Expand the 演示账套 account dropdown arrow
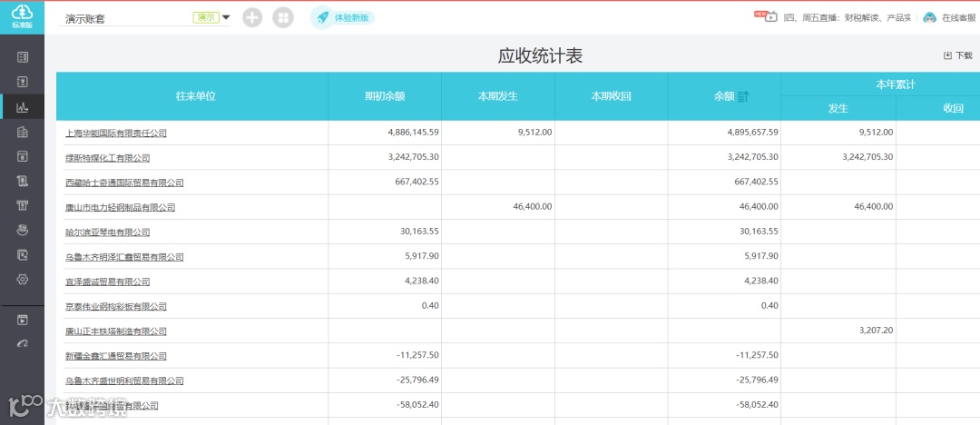 [x=226, y=17]
